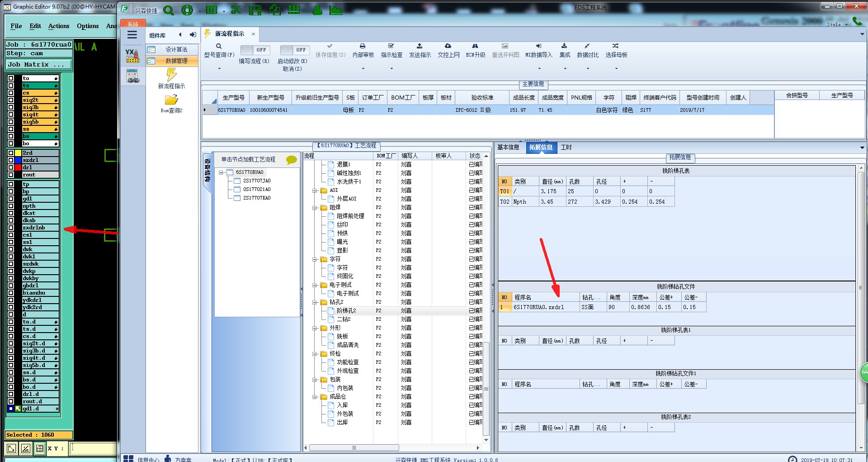Check the 'zxdrlnb' layer checkbox in Graphic Editor
This screenshot has width=868, height=462.
(x=11, y=228)
